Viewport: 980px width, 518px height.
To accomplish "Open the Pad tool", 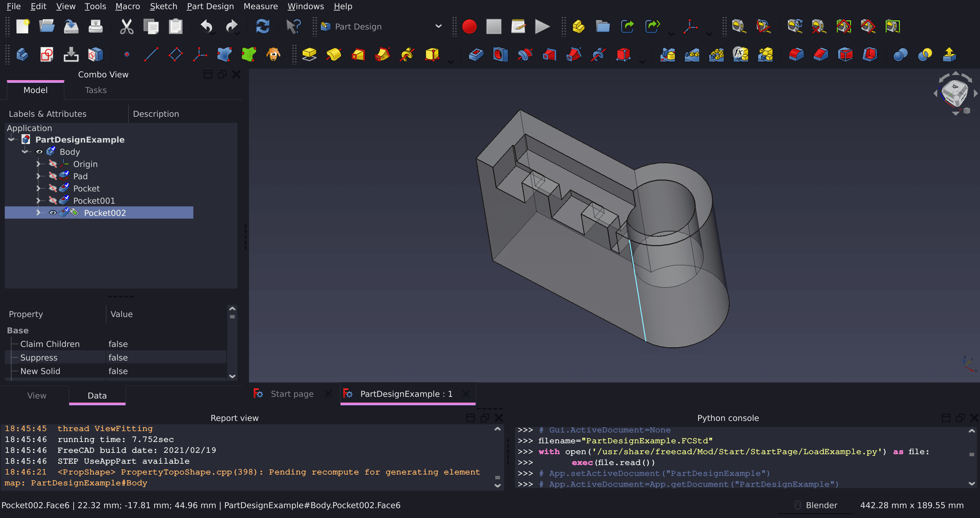I will pos(309,54).
